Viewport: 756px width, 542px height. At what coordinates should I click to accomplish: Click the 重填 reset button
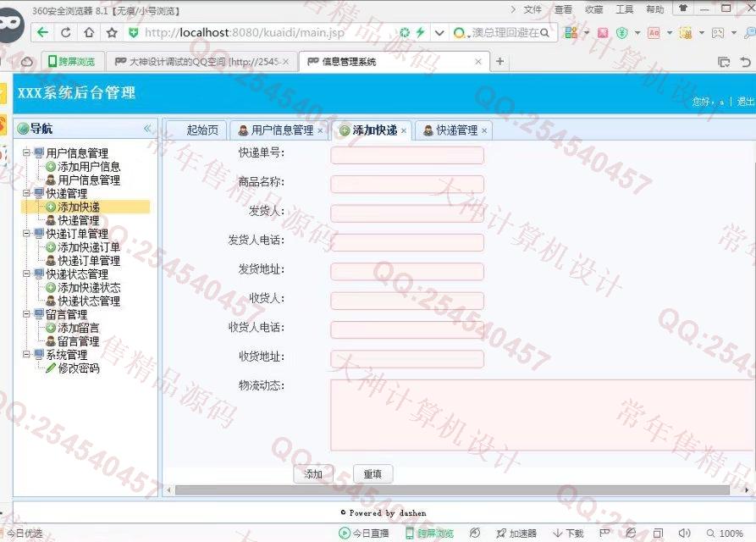pyautogui.click(x=372, y=474)
